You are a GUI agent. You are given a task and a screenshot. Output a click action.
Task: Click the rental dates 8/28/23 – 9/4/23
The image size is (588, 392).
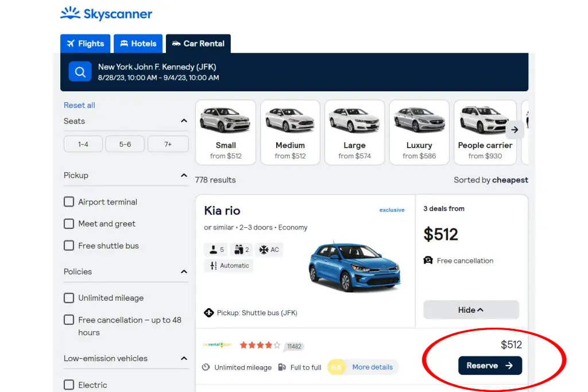click(158, 78)
